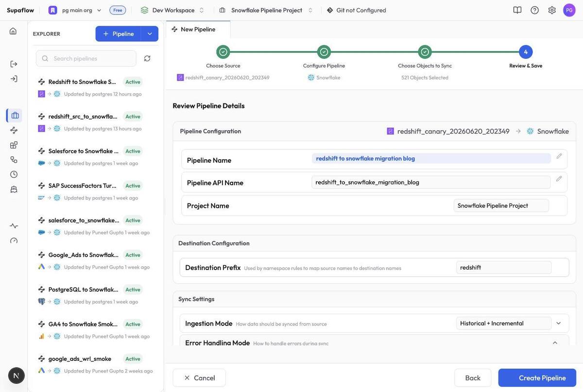Open the history clock icon in sidebar

pyautogui.click(x=14, y=174)
